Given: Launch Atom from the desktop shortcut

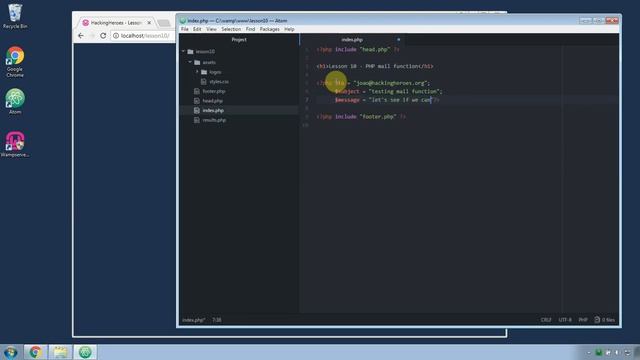Looking at the screenshot, I should tap(15, 102).
